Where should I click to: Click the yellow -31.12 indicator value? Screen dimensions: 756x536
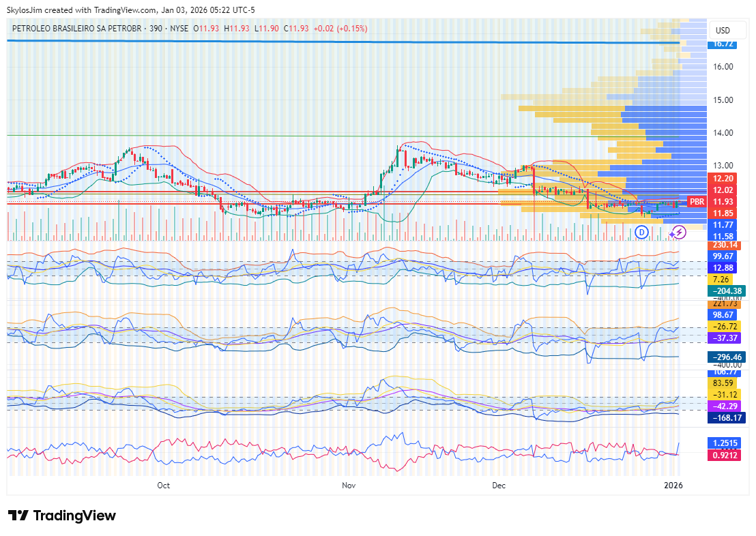tap(724, 395)
